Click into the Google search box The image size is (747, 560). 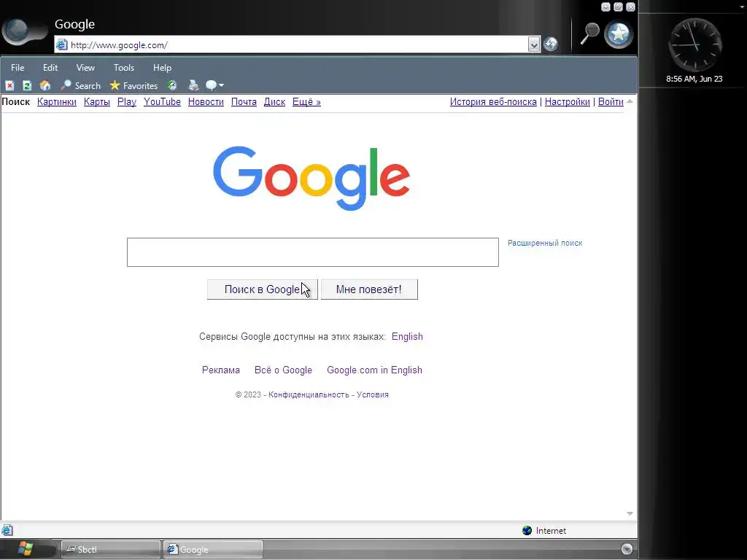[x=312, y=252]
